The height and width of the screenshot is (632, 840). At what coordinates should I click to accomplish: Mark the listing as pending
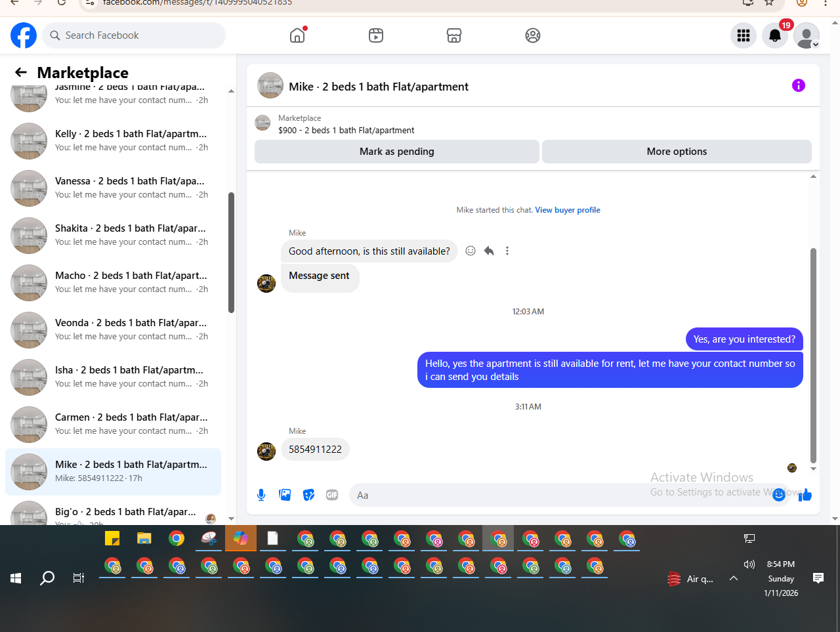(397, 152)
